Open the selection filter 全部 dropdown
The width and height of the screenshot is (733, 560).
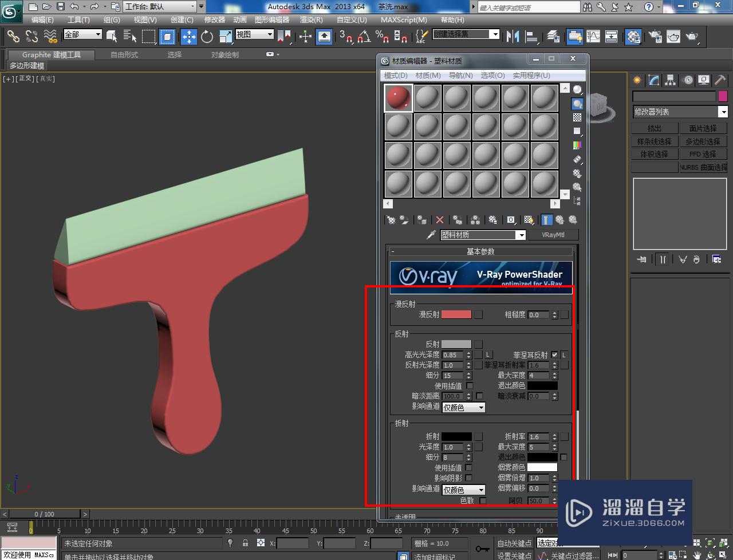click(x=82, y=34)
